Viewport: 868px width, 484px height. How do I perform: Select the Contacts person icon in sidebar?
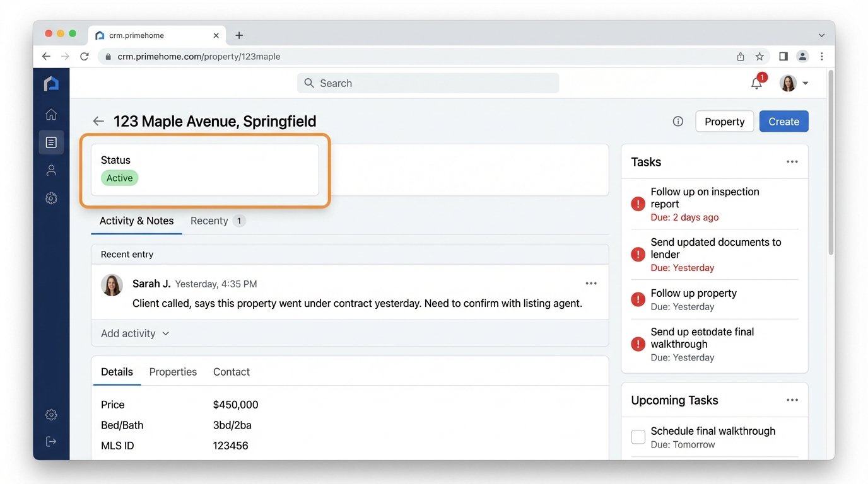[x=51, y=170]
